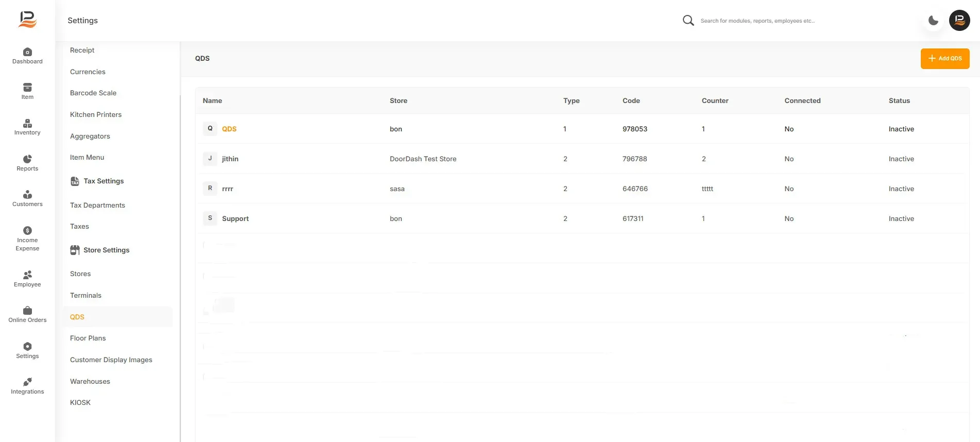Select QDS in settings menu

pos(117,317)
